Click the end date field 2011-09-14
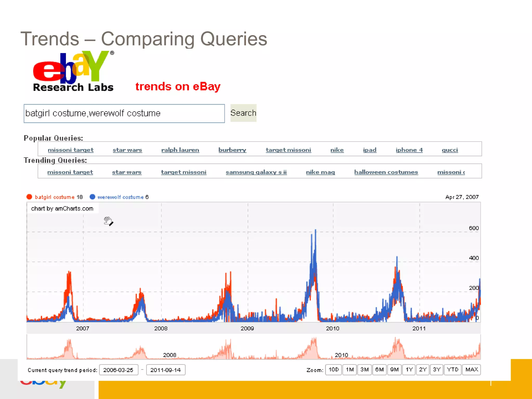This screenshot has height=399, width=532. 166,370
